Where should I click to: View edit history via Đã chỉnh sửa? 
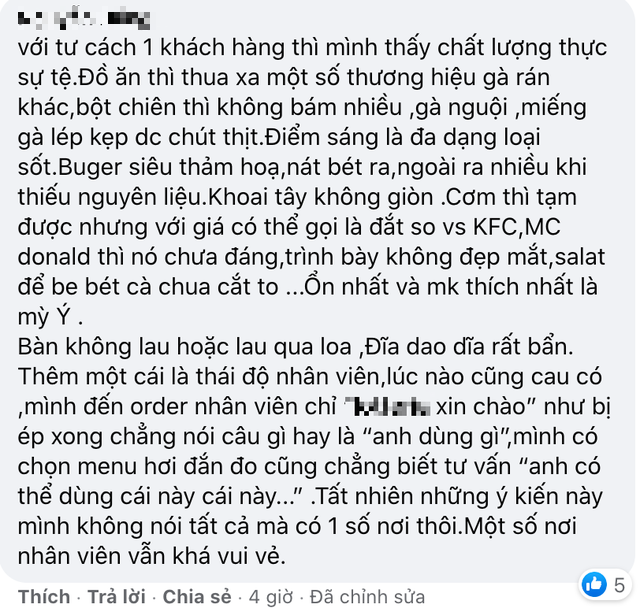point(367,597)
